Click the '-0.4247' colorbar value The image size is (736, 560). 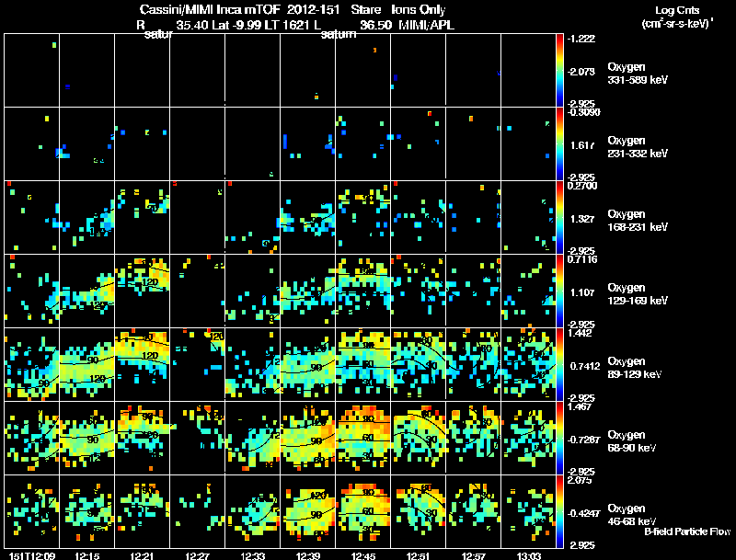coord(583,513)
